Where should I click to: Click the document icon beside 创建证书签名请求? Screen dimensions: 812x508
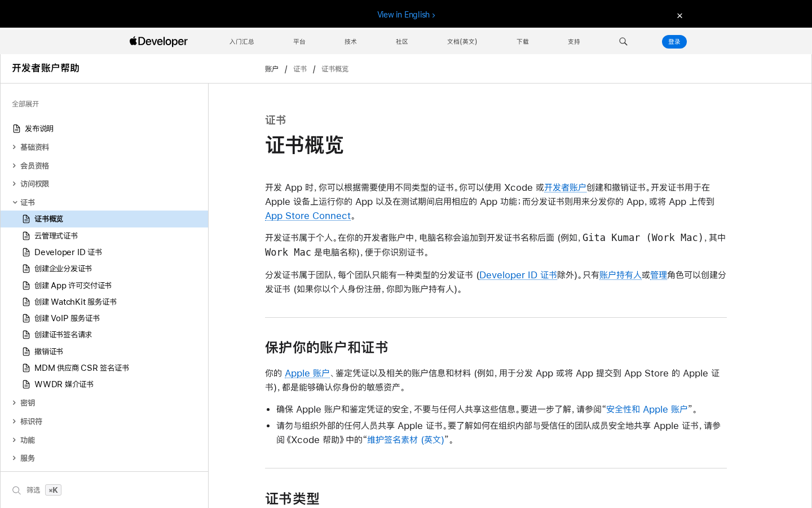[x=26, y=335]
